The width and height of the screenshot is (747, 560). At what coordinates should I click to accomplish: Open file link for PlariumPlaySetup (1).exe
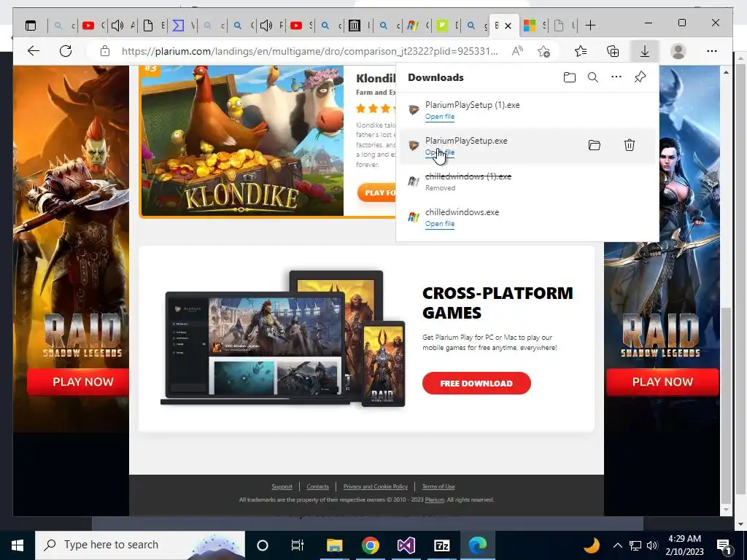pyautogui.click(x=440, y=117)
